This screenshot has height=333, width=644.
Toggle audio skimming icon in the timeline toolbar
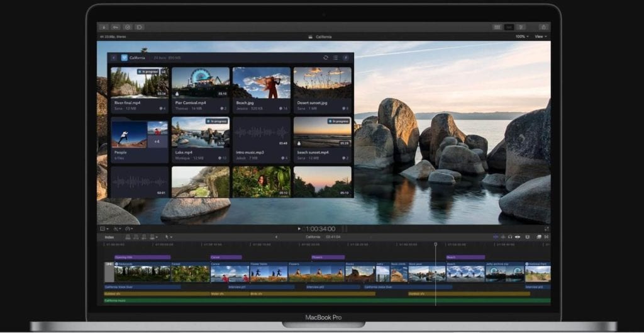click(502, 237)
